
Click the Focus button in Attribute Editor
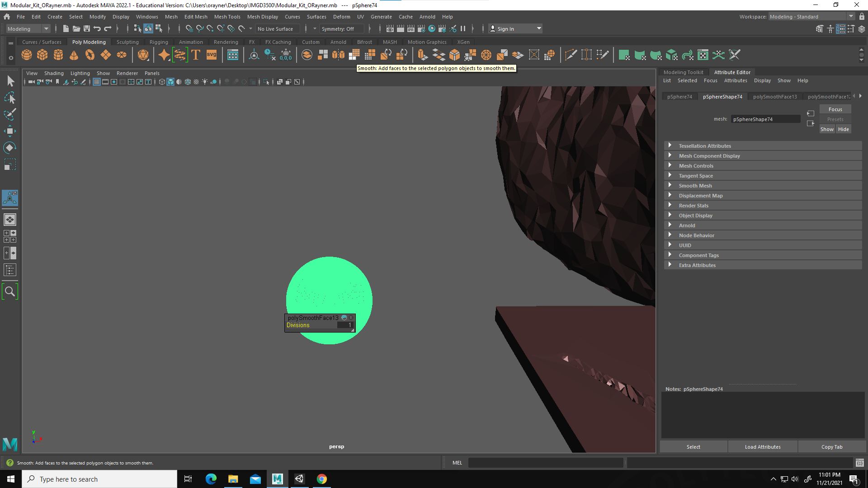pyautogui.click(x=835, y=109)
